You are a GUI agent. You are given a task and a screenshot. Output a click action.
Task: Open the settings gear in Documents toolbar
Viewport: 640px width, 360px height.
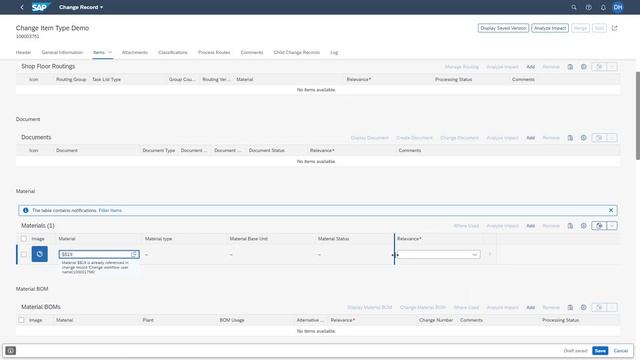(x=584, y=138)
